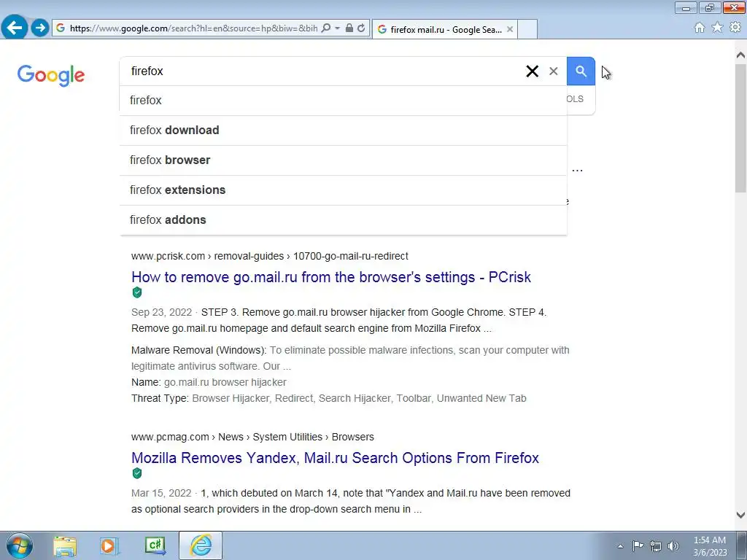This screenshot has width=747, height=560.
Task: Open the Home page icon
Action: [700, 28]
